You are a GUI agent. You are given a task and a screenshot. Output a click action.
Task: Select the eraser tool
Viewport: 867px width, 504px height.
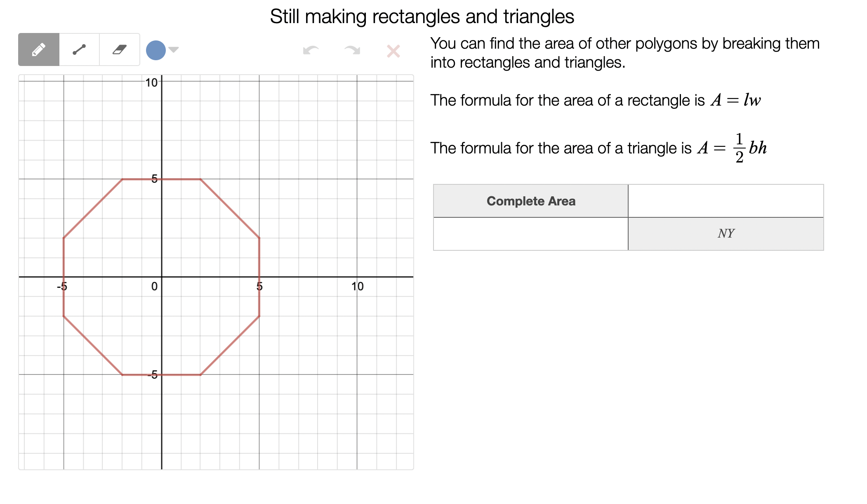(x=120, y=49)
